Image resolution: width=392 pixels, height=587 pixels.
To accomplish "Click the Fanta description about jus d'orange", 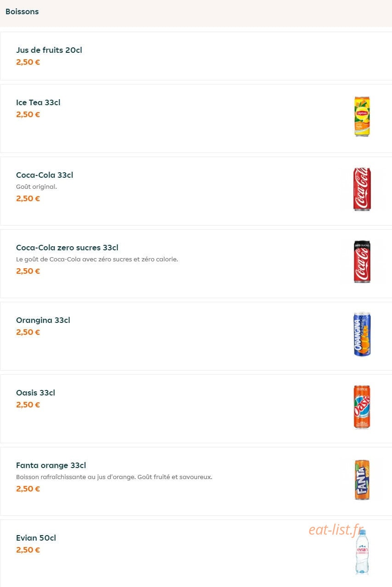I will (114, 477).
